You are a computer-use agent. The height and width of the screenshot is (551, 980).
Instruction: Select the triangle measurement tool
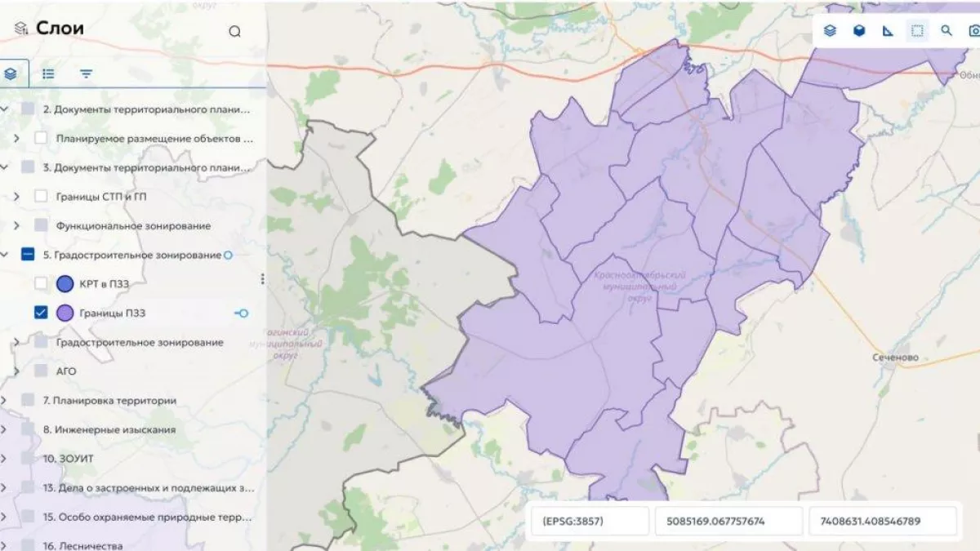click(889, 31)
